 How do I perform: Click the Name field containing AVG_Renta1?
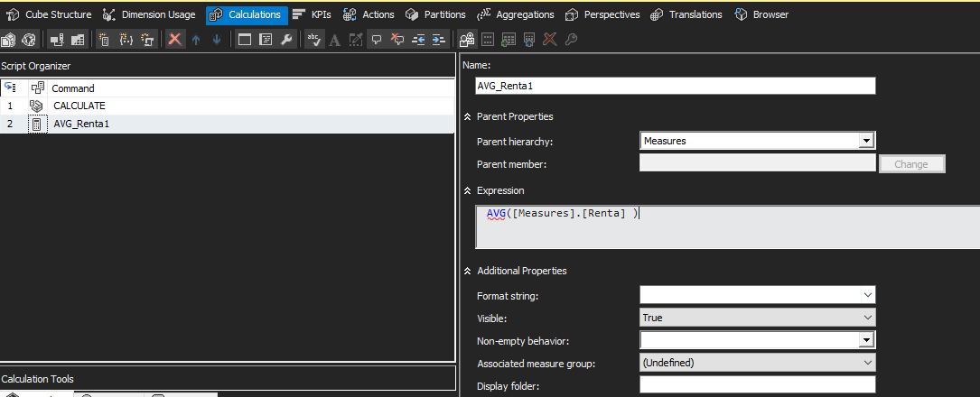pyautogui.click(x=675, y=86)
